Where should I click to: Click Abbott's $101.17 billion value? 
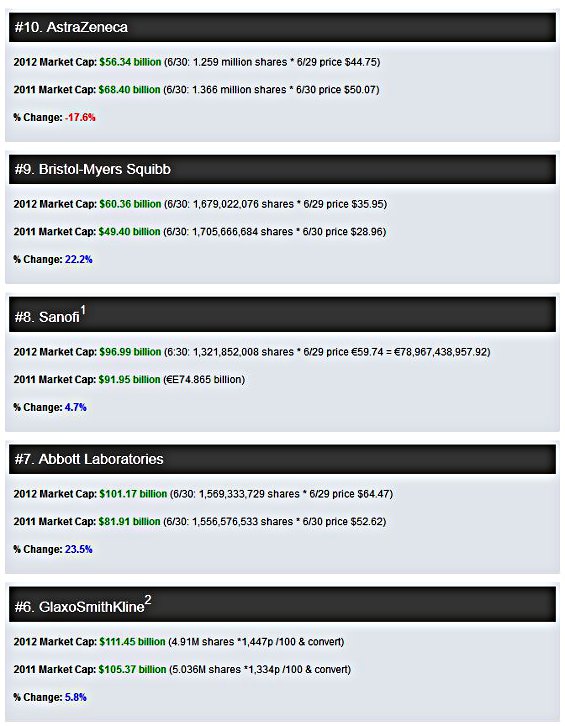coord(133,494)
